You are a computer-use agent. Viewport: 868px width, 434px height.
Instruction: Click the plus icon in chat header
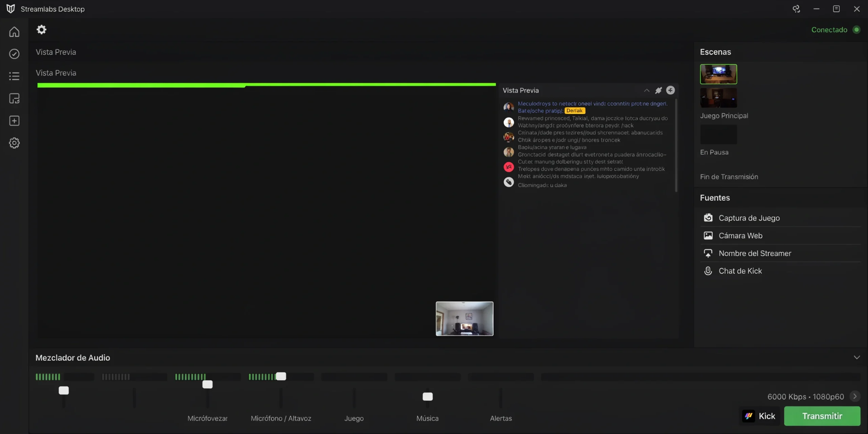coord(670,90)
